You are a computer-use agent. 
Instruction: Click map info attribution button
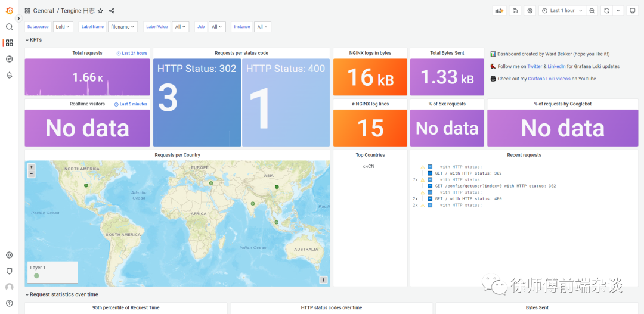point(324,280)
